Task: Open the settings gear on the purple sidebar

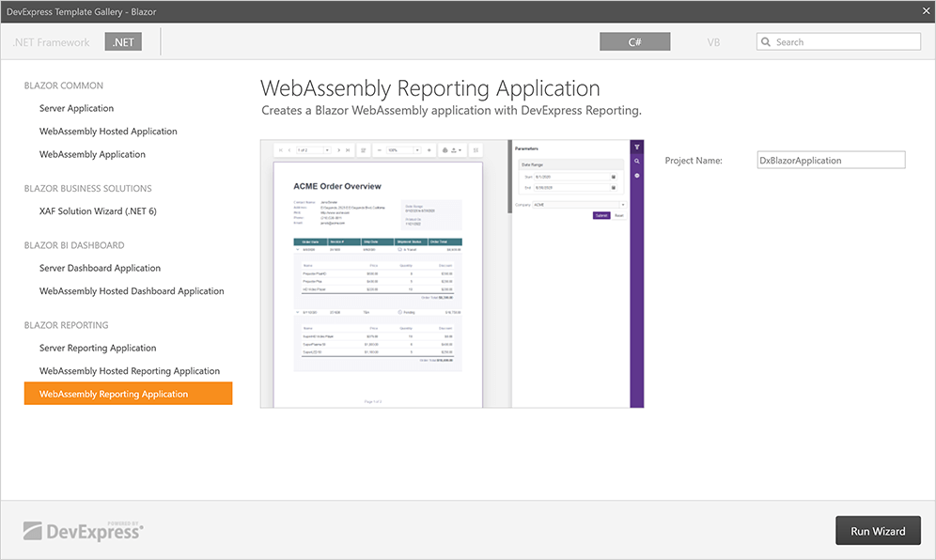Action: (636, 175)
